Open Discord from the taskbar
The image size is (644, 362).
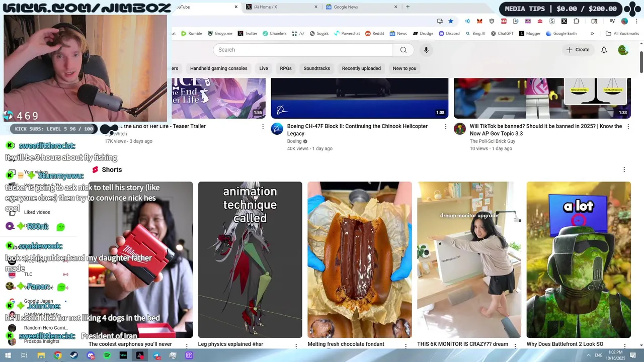click(91, 355)
